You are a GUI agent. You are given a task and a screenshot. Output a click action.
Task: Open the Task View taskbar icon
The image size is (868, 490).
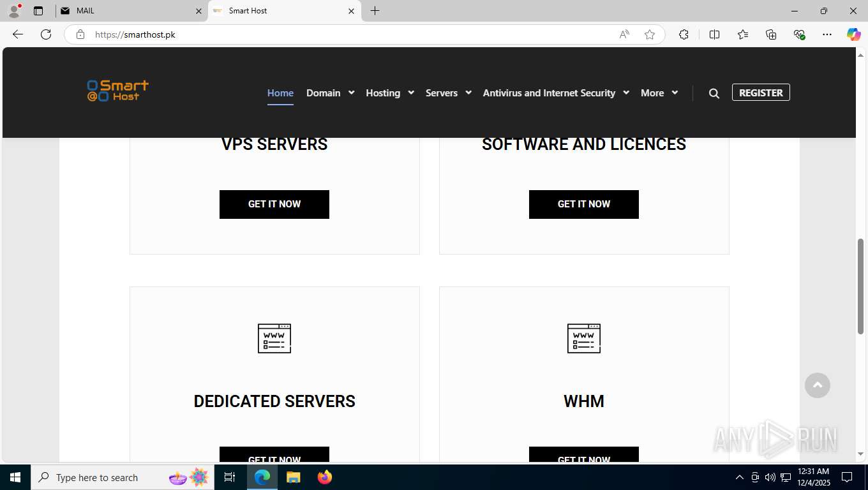[230, 477]
